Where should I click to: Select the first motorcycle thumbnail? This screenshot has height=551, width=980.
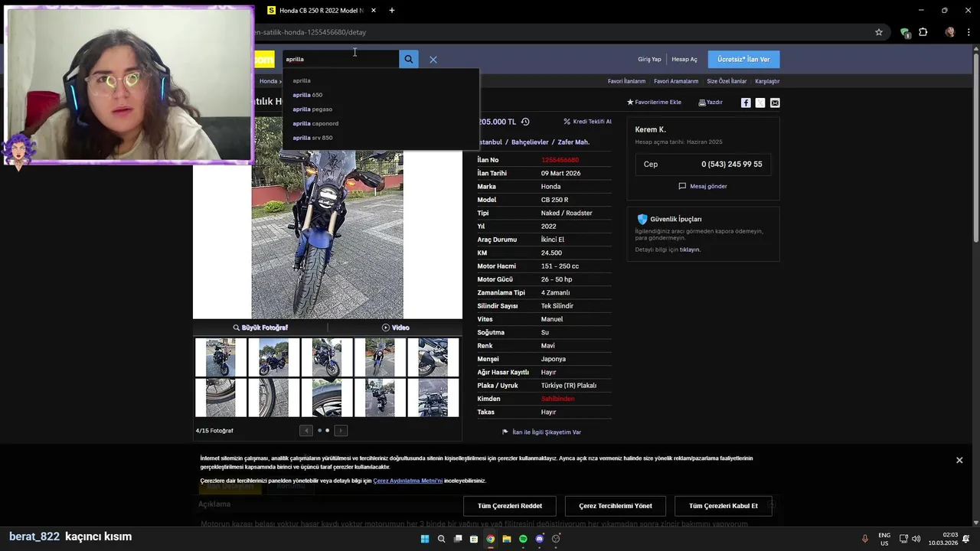click(220, 357)
